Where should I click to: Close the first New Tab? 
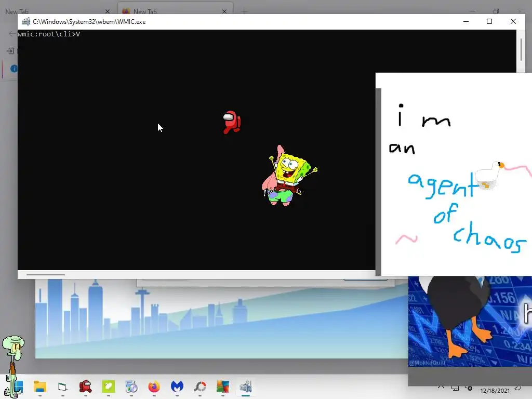[x=108, y=11]
